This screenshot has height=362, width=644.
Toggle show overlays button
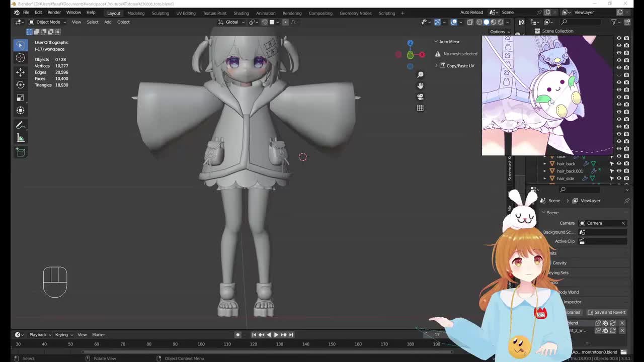pyautogui.click(x=454, y=22)
